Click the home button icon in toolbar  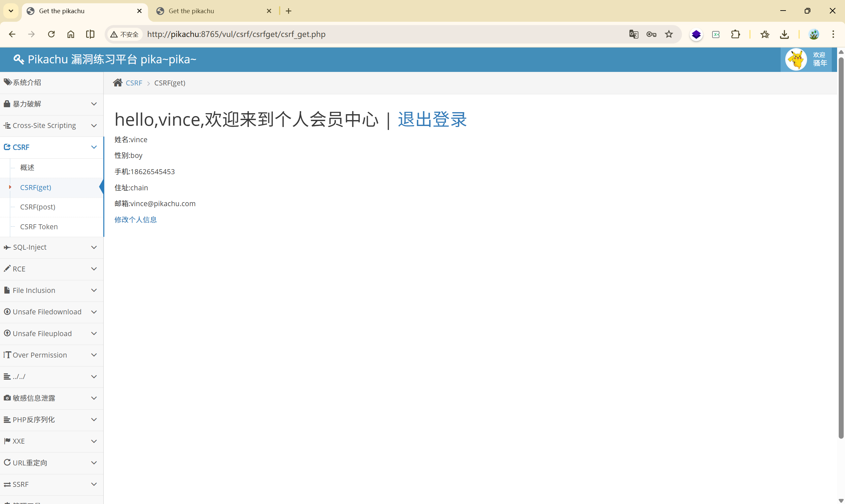pyautogui.click(x=71, y=34)
